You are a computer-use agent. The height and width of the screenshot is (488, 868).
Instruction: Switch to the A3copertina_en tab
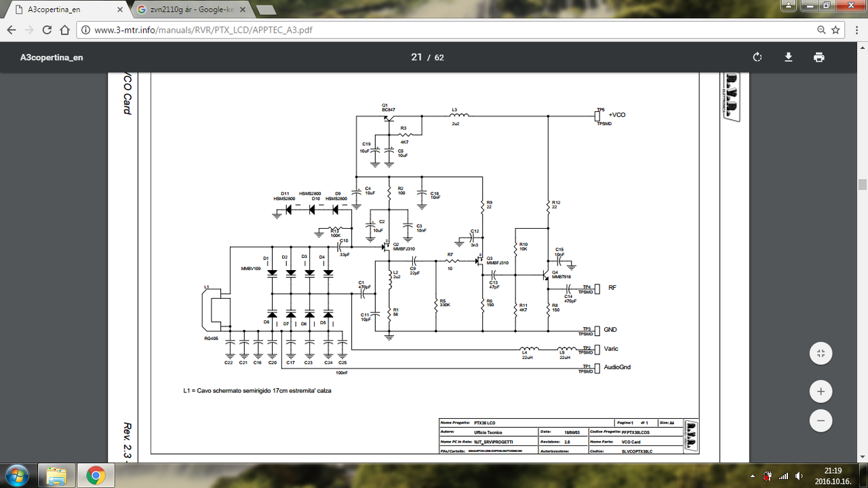[x=64, y=10]
